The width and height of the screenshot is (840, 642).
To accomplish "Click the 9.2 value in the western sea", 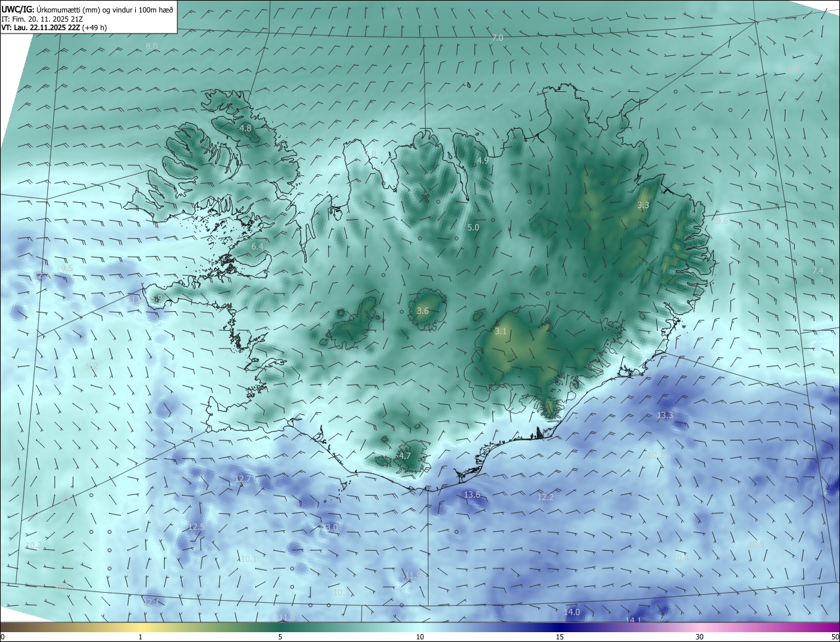I will [x=92, y=366].
